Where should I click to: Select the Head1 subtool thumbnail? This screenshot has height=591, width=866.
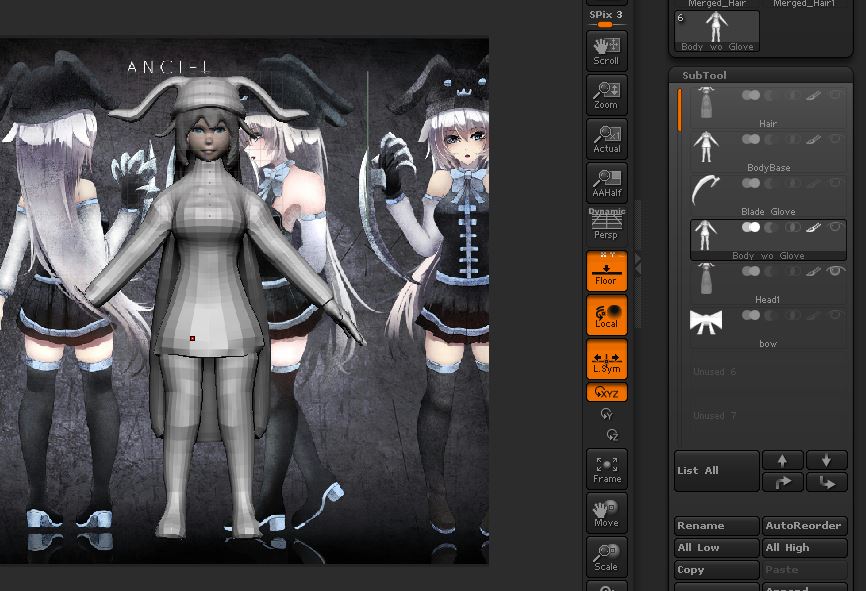[706, 279]
